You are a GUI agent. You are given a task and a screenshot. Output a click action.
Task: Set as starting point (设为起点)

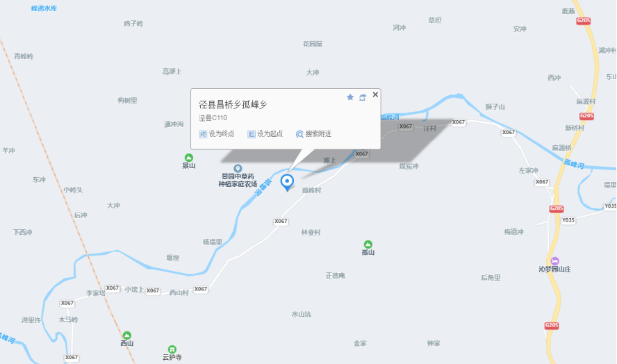coord(265,134)
